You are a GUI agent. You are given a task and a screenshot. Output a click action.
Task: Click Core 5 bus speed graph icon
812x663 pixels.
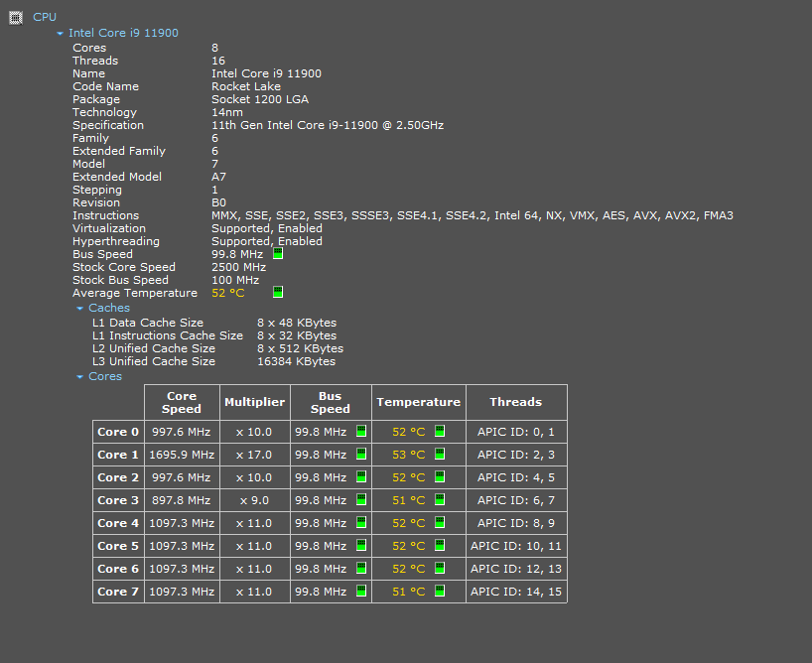pos(361,545)
